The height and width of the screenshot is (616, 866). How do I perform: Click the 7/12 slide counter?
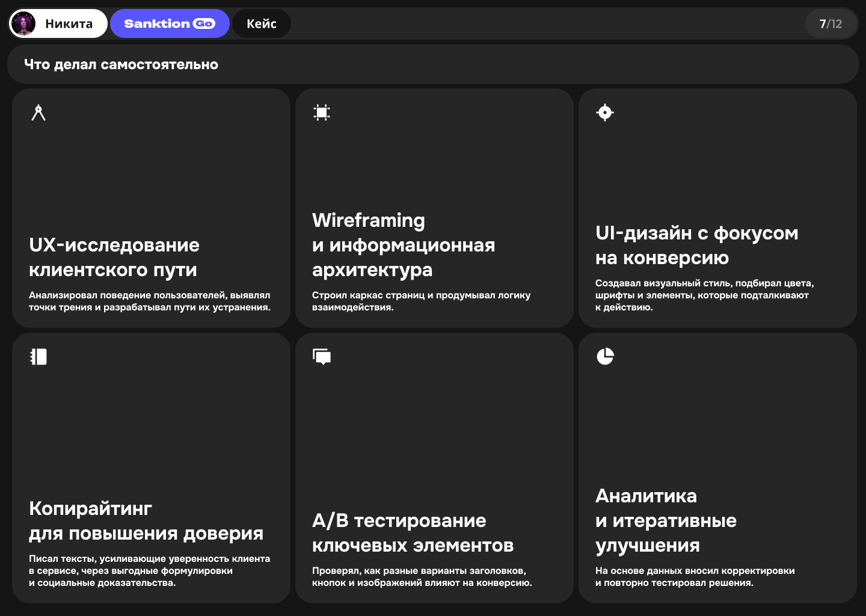coord(831,23)
